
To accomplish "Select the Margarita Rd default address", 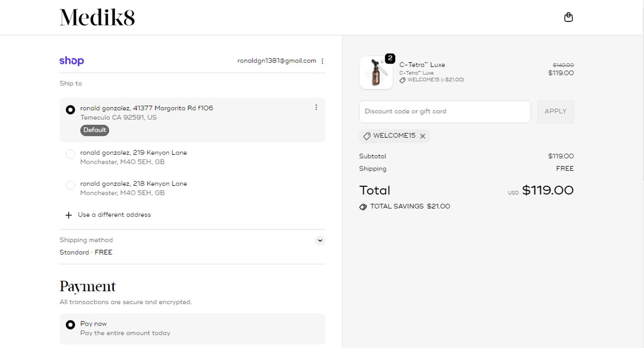I will (70, 110).
